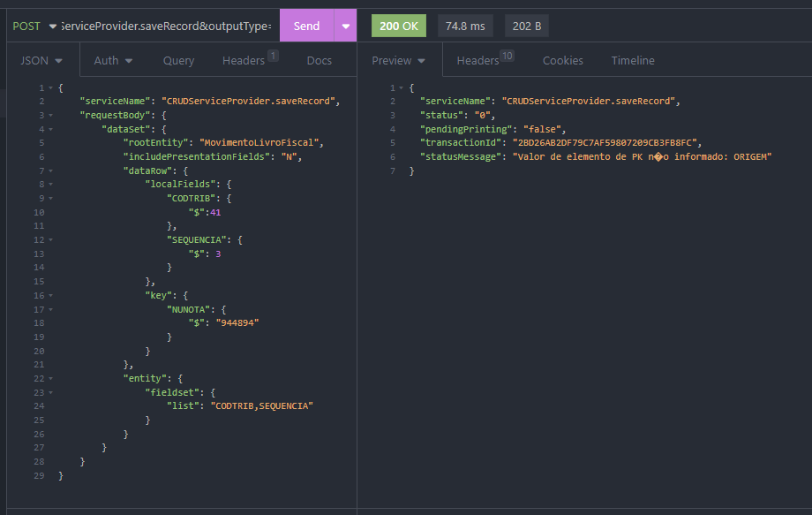Image resolution: width=812 pixels, height=515 pixels.
Task: Open the arrow next to Send
Action: (x=345, y=27)
